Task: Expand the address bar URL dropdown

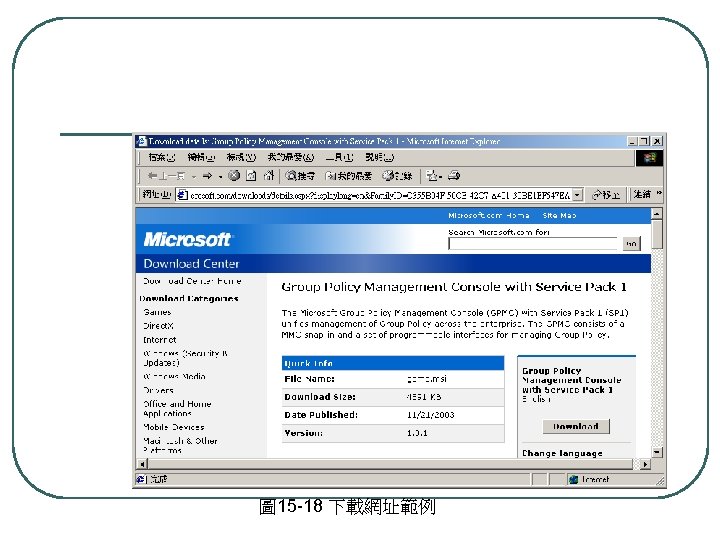Action: [x=578, y=195]
